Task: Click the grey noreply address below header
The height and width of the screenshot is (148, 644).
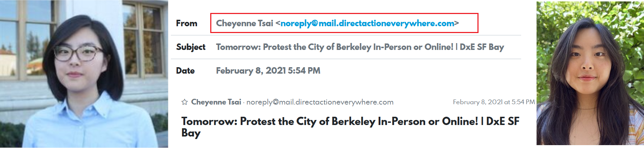Action: 320,102
